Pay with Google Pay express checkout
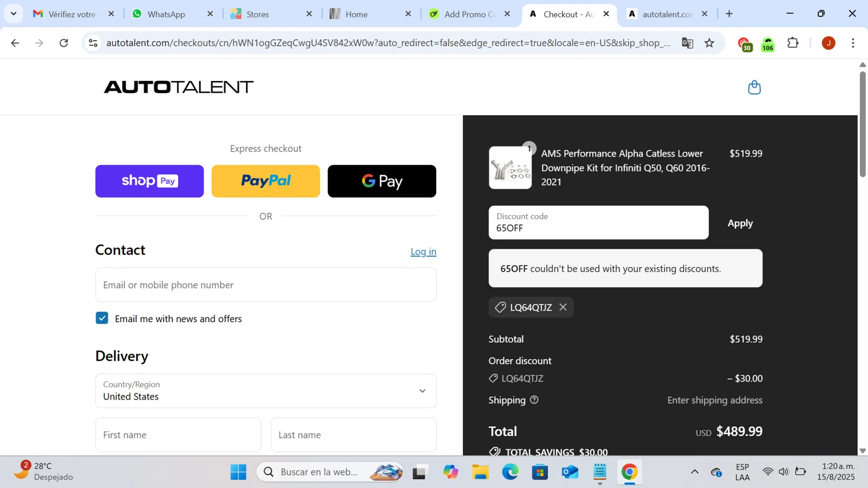Image resolution: width=868 pixels, height=488 pixels. tap(382, 181)
